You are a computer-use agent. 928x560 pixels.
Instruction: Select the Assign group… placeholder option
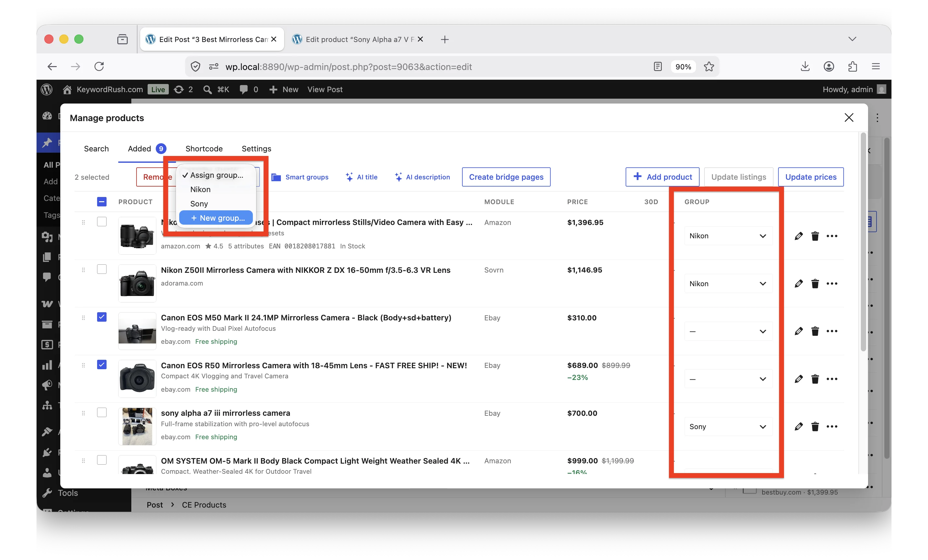coord(216,175)
